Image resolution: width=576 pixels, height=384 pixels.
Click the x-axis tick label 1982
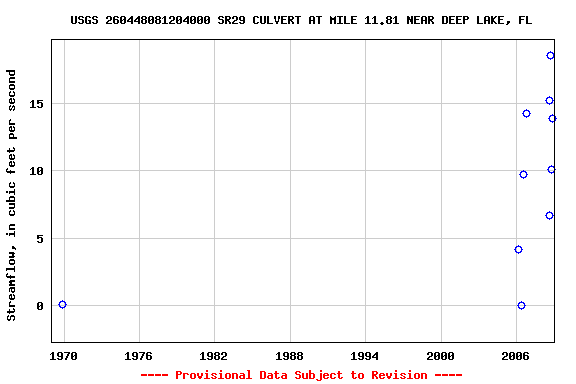[213, 356]
